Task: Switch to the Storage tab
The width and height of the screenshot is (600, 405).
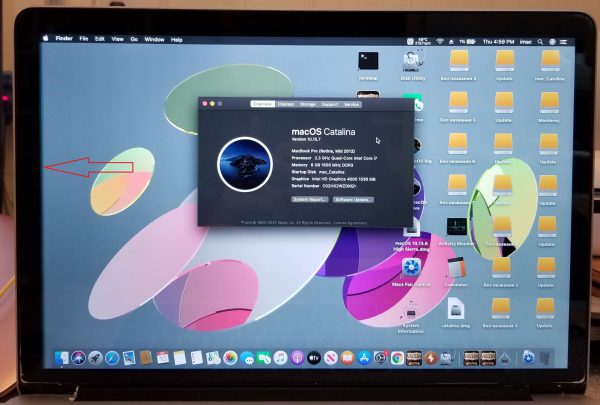Action: (x=308, y=104)
